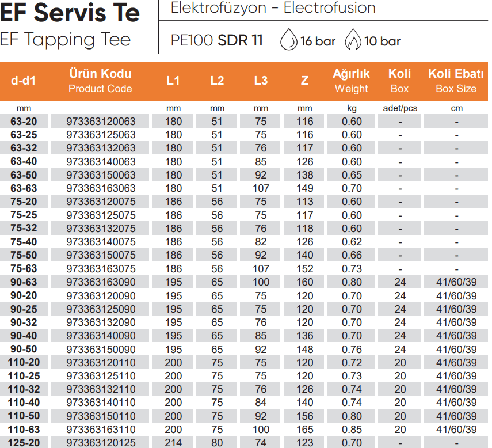492x448 pixels.
Task: Select product code 973363163063
Action: click(x=101, y=188)
